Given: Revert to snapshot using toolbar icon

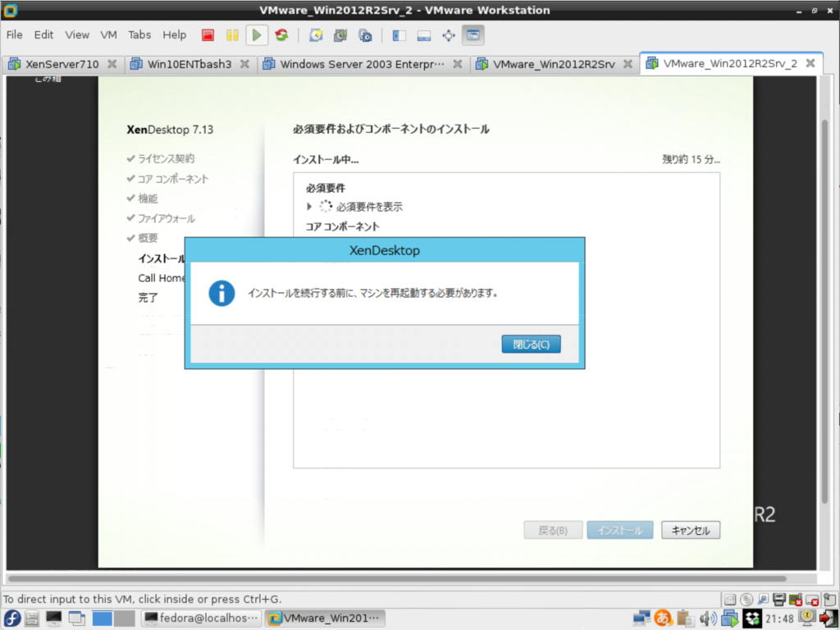Looking at the screenshot, I should tap(340, 35).
